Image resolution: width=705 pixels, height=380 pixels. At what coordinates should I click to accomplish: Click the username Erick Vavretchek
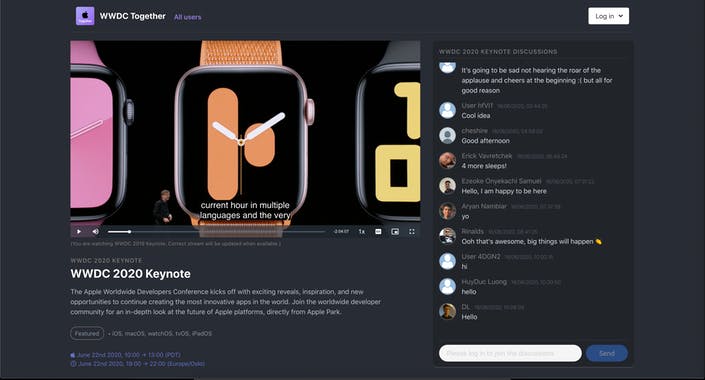coord(486,156)
